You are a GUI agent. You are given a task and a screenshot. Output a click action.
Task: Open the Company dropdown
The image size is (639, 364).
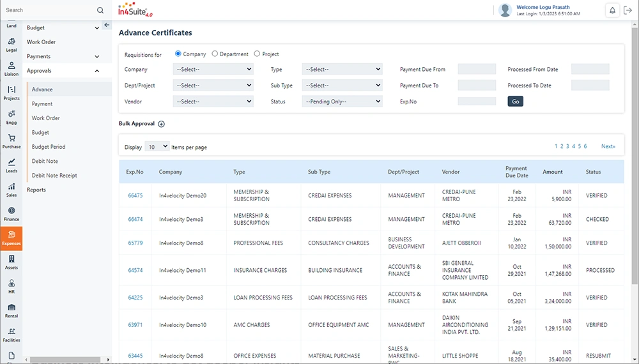coord(213,69)
